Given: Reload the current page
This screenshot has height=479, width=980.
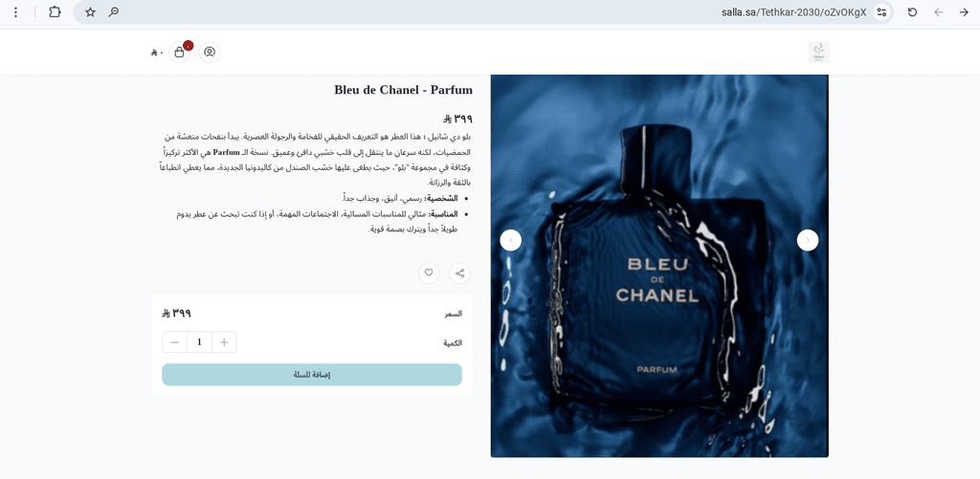Looking at the screenshot, I should point(912,11).
